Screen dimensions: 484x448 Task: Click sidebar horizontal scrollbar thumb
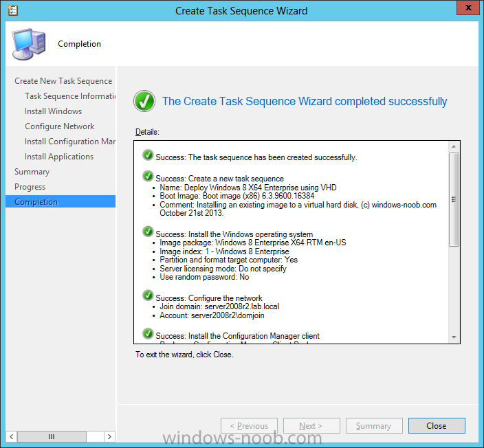point(52,436)
